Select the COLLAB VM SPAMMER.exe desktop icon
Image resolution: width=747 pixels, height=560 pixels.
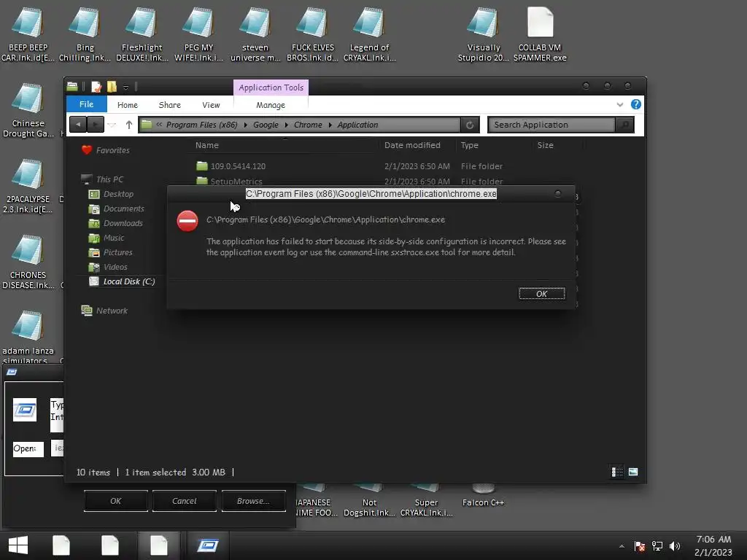pos(540,34)
